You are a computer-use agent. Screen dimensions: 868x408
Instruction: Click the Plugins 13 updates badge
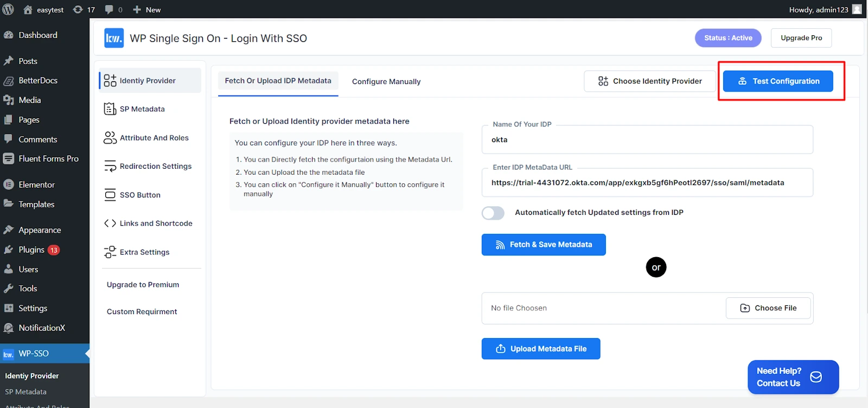point(54,250)
